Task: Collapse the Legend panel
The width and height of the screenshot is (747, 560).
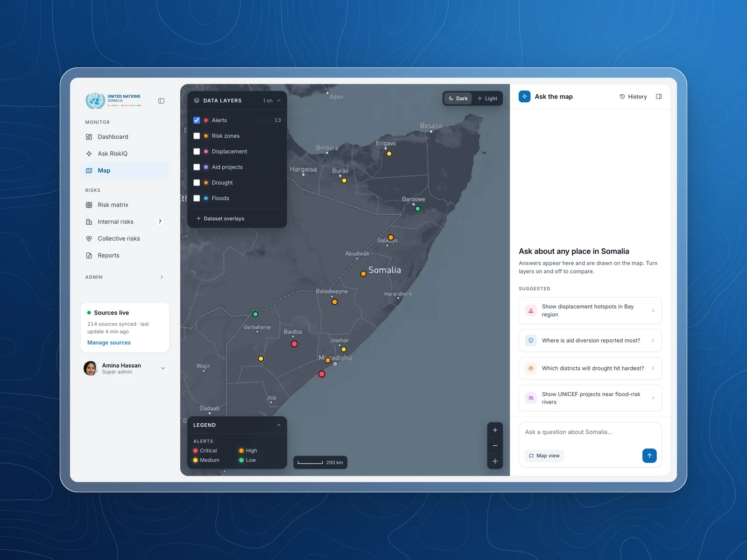Action: pyautogui.click(x=279, y=425)
